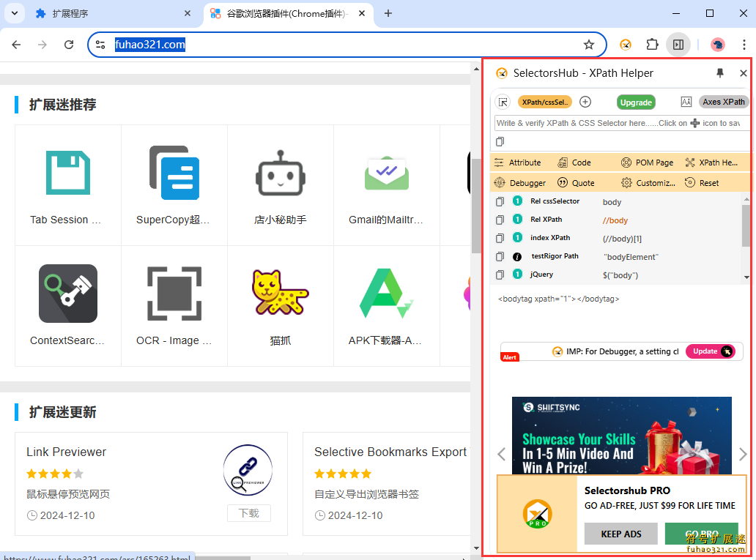Copy the Rel XPath value
This screenshot has width=756, height=560.
[x=500, y=220]
